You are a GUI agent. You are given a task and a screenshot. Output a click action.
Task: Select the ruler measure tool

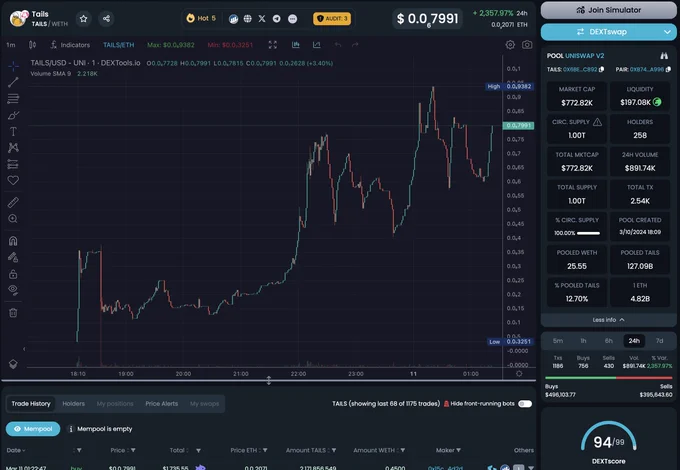(x=13, y=202)
